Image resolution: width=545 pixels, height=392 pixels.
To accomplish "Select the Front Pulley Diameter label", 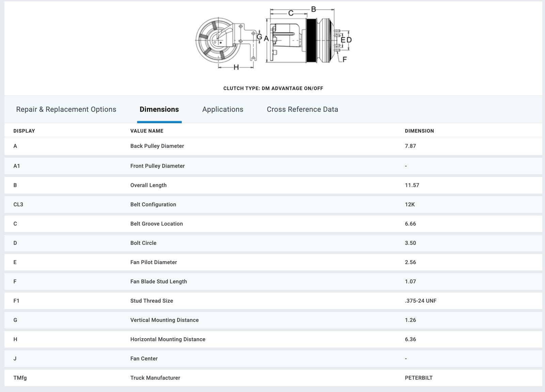I will pos(157,166).
